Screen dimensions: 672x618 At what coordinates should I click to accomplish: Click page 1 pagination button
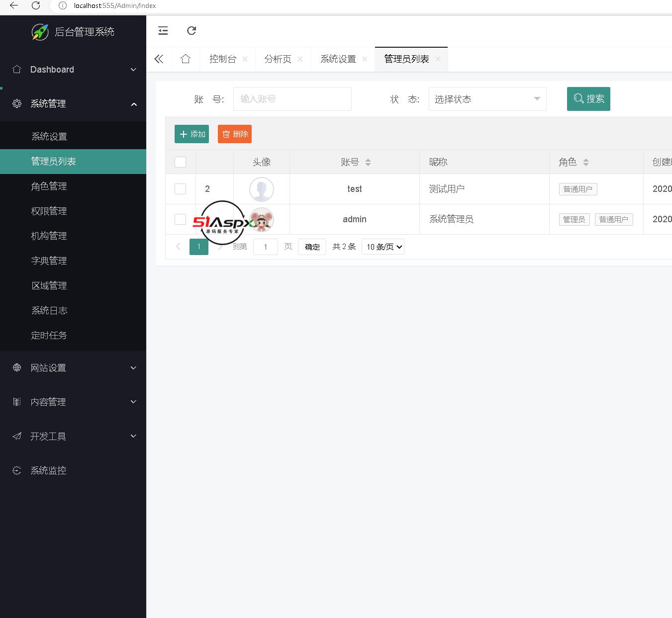[x=199, y=247]
